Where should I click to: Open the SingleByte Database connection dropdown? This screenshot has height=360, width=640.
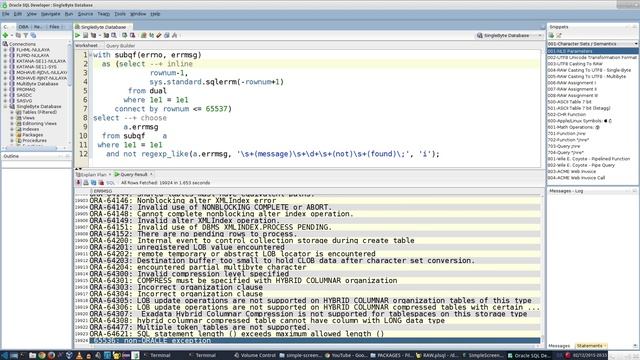click(540, 36)
